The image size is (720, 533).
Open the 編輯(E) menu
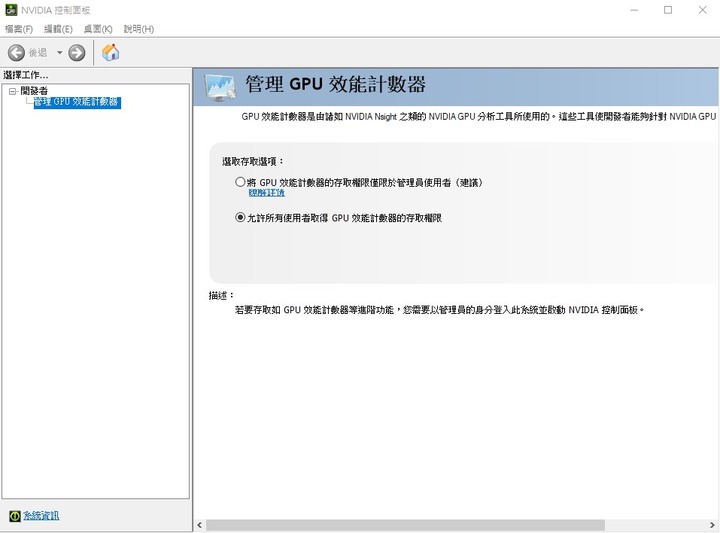coord(58,29)
